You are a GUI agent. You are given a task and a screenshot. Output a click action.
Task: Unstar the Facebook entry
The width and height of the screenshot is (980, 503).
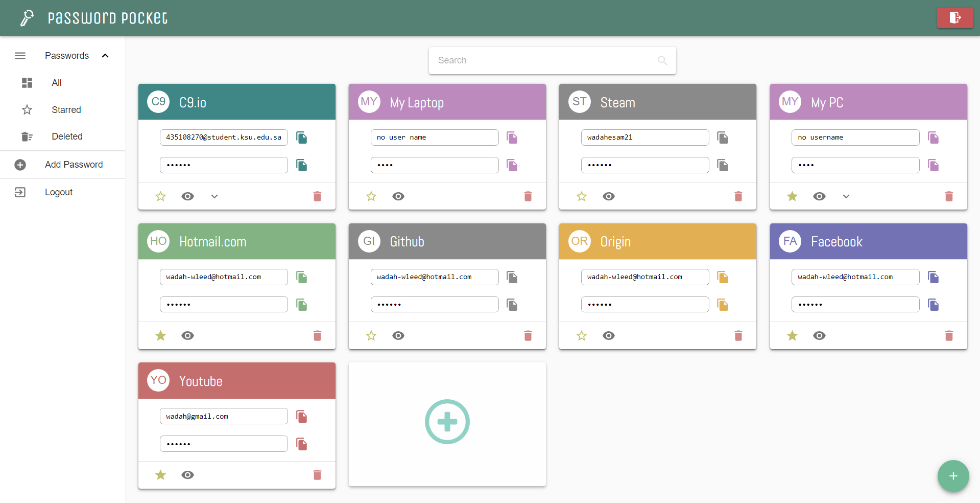(792, 336)
